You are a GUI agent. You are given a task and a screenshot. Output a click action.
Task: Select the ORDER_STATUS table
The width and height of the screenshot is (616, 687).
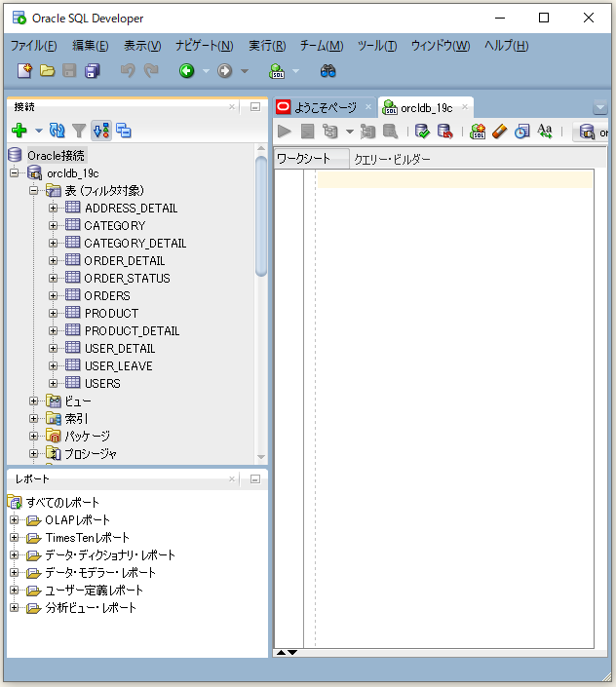(x=127, y=279)
